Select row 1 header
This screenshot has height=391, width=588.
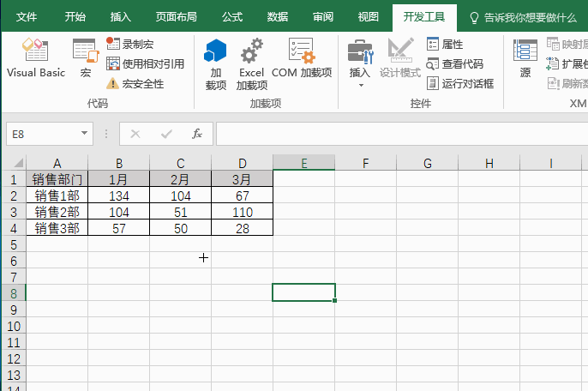14,179
